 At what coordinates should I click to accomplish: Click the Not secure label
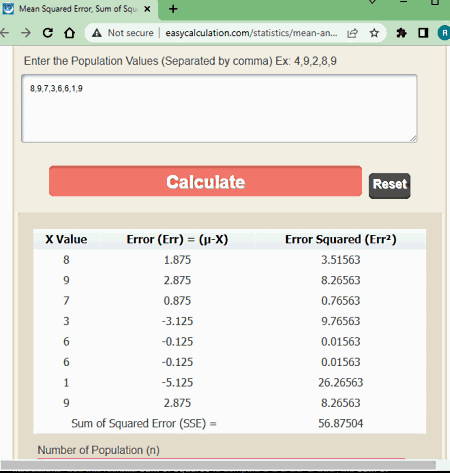pyautogui.click(x=131, y=33)
